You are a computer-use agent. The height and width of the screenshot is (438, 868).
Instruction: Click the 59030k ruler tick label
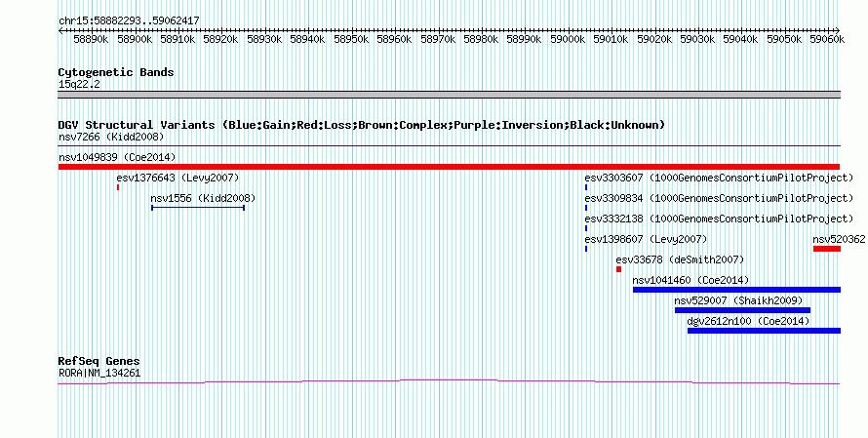coord(697,39)
